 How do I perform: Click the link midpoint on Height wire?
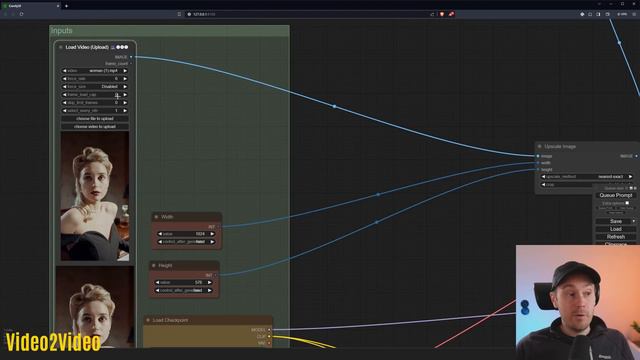376,222
